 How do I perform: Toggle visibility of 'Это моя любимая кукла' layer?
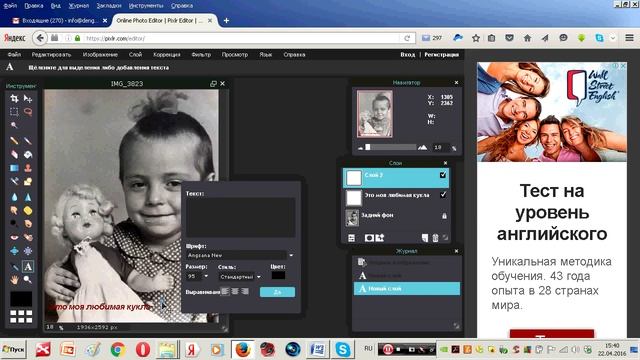tap(443, 195)
